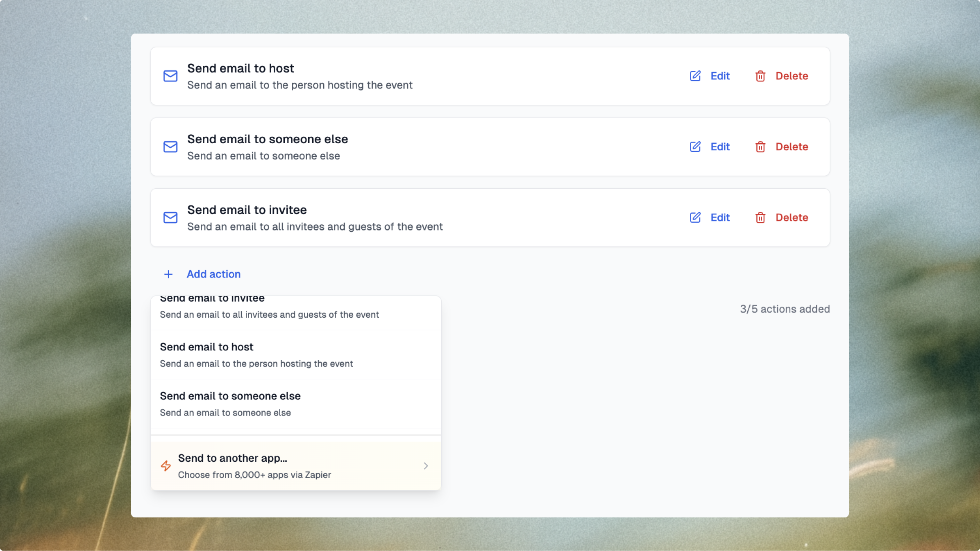This screenshot has width=980, height=551.
Task: Click pencil edit icon for invitee email
Action: (x=695, y=218)
